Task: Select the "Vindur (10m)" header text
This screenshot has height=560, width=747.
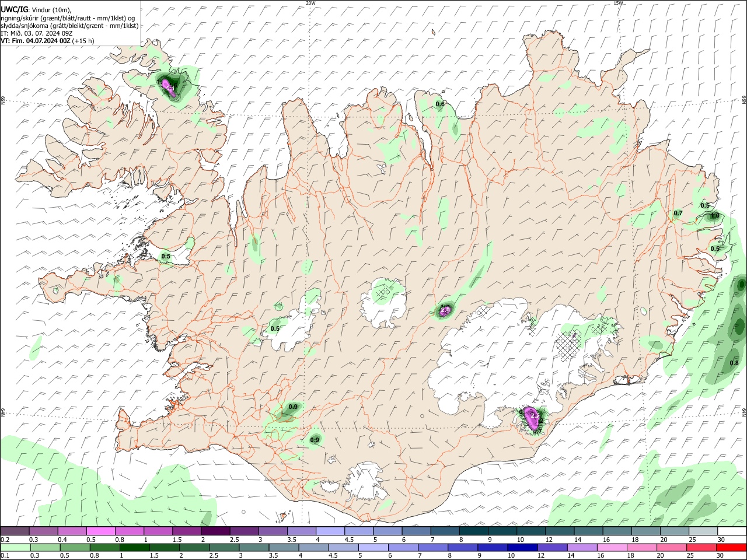Action: pyautogui.click(x=50, y=10)
